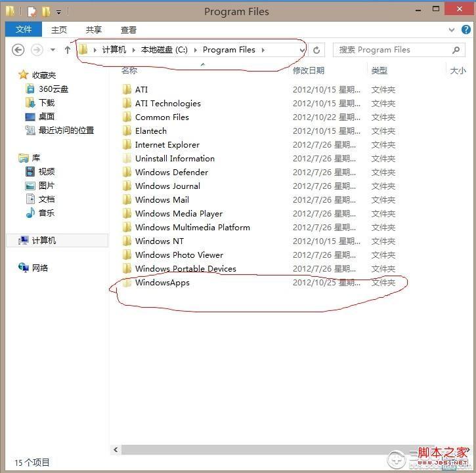Open the Help question mark
The width and height of the screenshot is (476, 473).
[466, 30]
